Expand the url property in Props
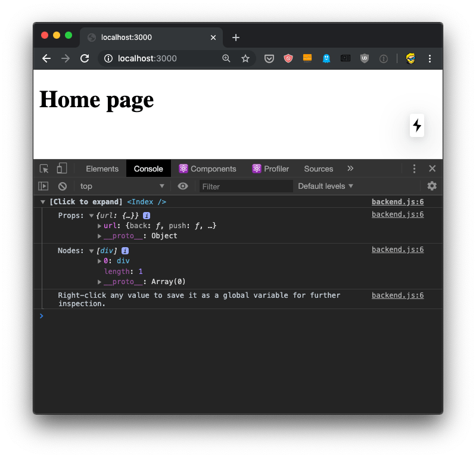 pyautogui.click(x=100, y=226)
